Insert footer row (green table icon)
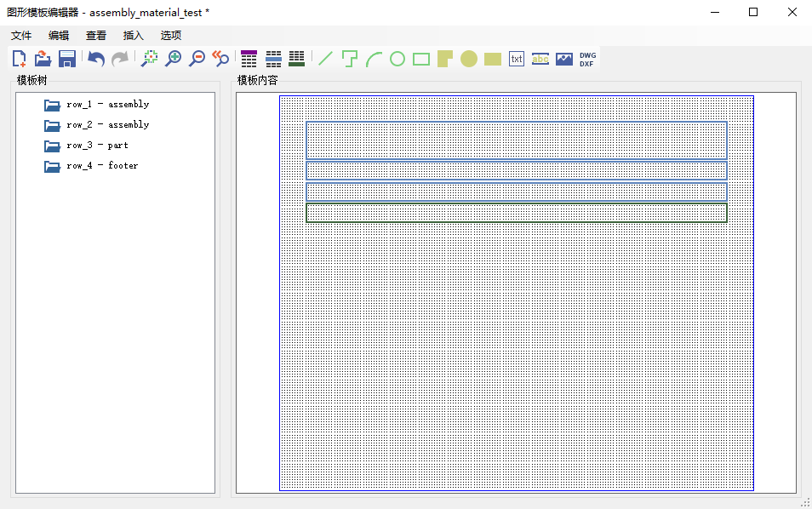The width and height of the screenshot is (812, 509). point(297,59)
